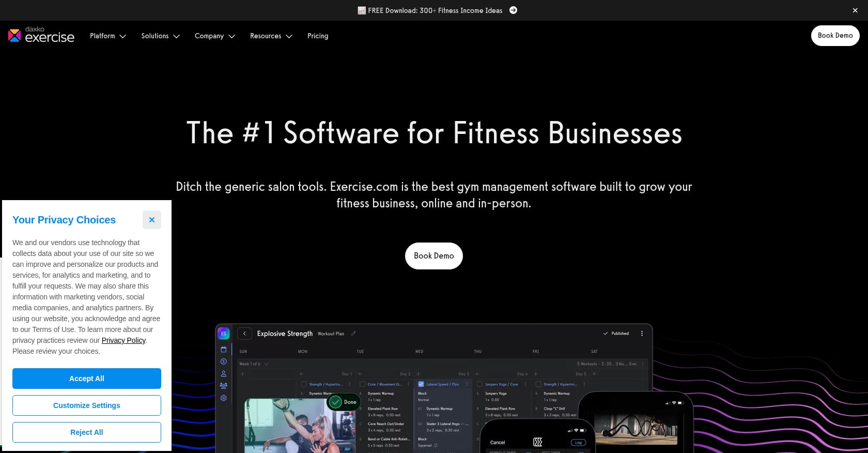Image resolution: width=868 pixels, height=453 pixels.
Task: Check the Core / Movement Q... workout checkbox
Action: 363,384
